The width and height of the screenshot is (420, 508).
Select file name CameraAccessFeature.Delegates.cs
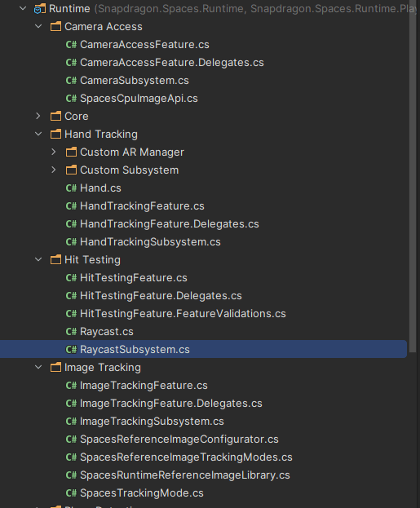click(172, 63)
